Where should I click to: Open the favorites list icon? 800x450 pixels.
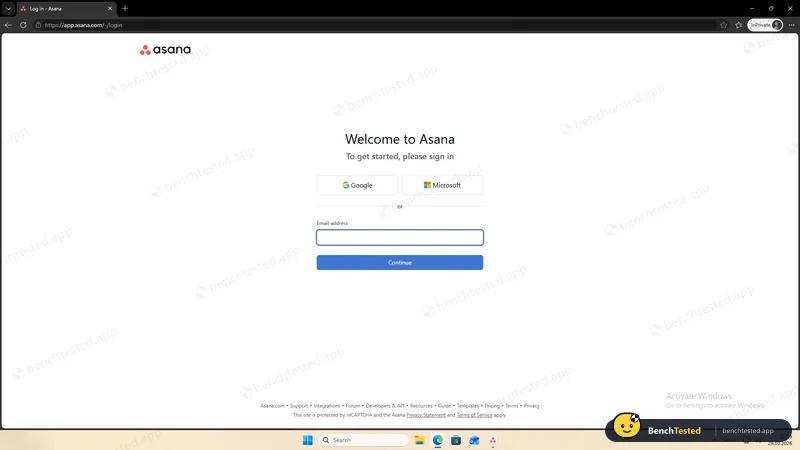(x=738, y=25)
